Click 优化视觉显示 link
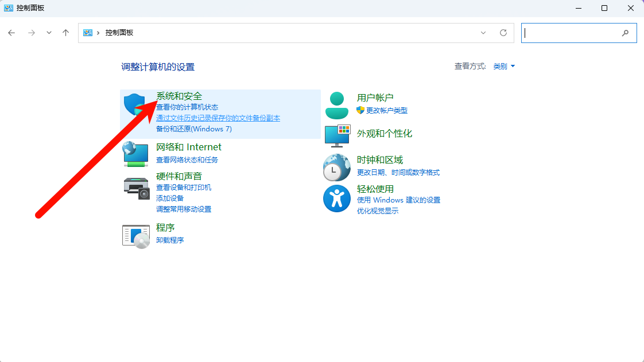Viewport: 644px width, 362px height. coord(378,211)
